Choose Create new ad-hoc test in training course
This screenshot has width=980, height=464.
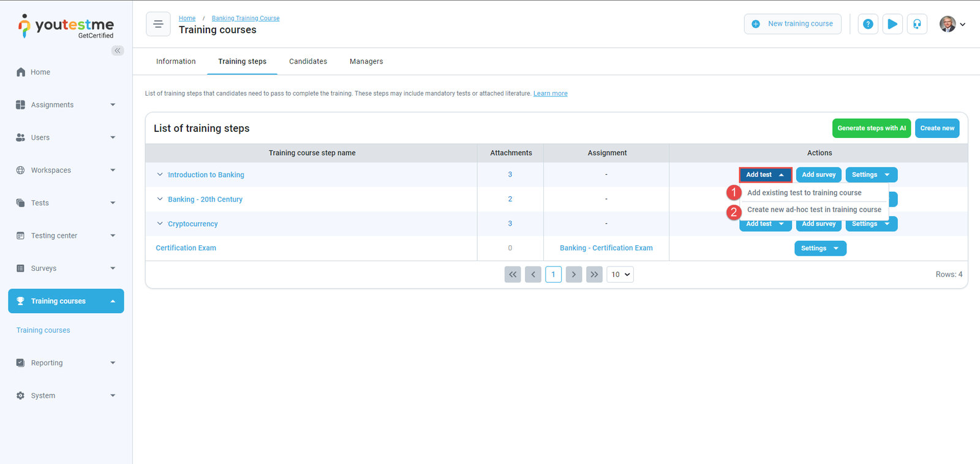[x=814, y=210]
